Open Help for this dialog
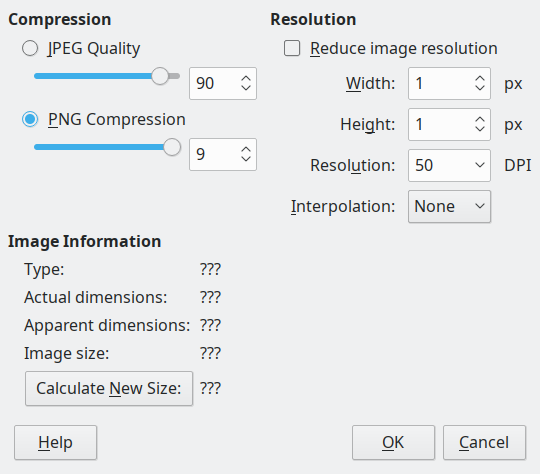540x474 pixels. [55, 443]
